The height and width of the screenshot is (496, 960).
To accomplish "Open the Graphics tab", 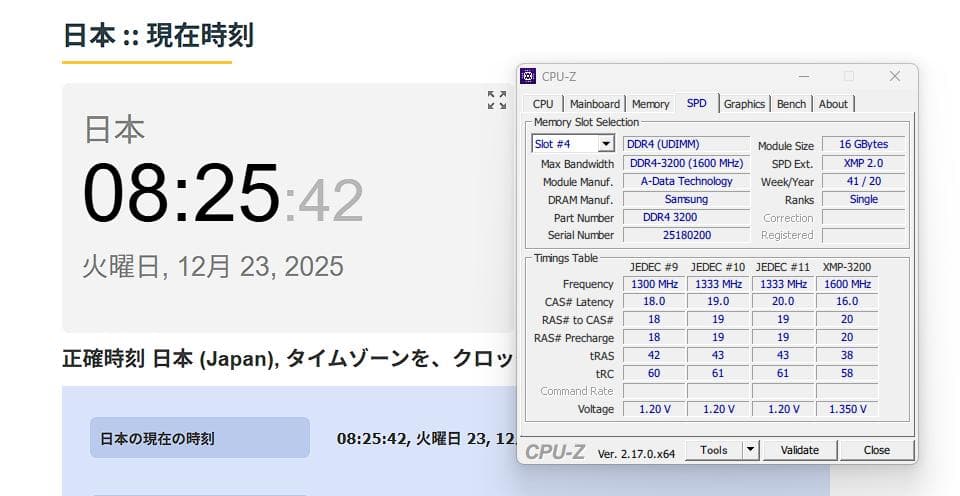I will [x=744, y=104].
